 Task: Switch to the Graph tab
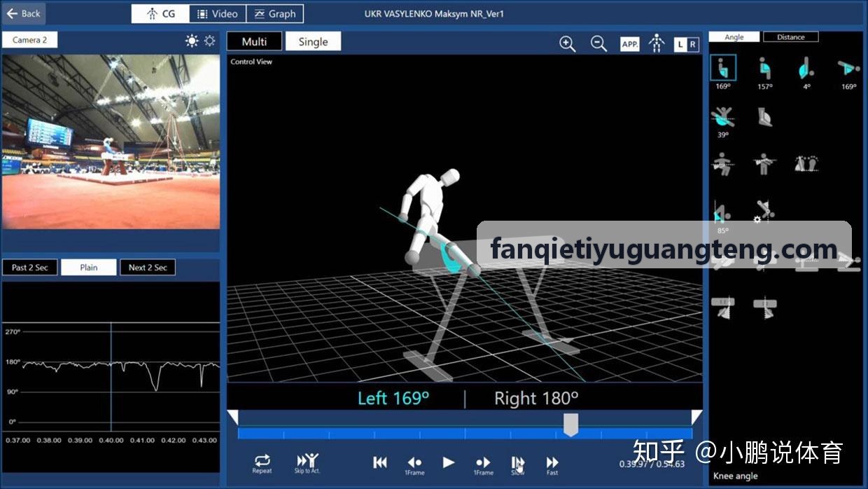(x=275, y=13)
